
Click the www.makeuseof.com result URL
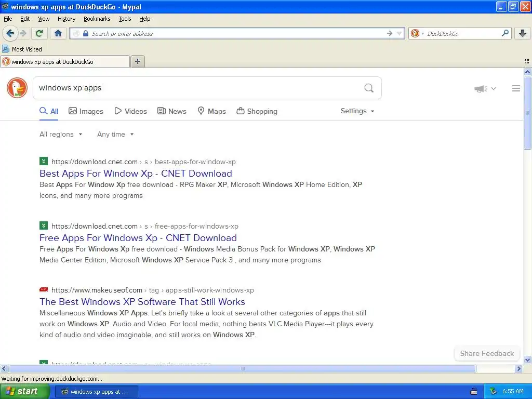153,290
